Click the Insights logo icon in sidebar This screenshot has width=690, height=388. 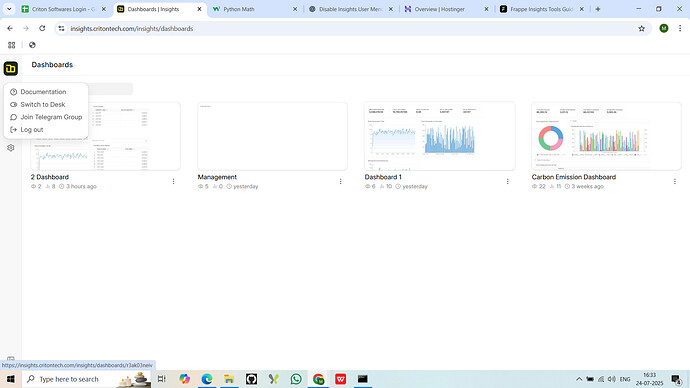point(11,69)
